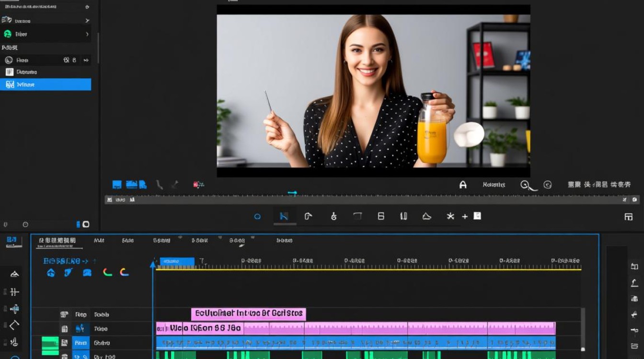Screen dimensions: 644x359
Task: Click the red marker icon below preview
Action: click(198, 184)
